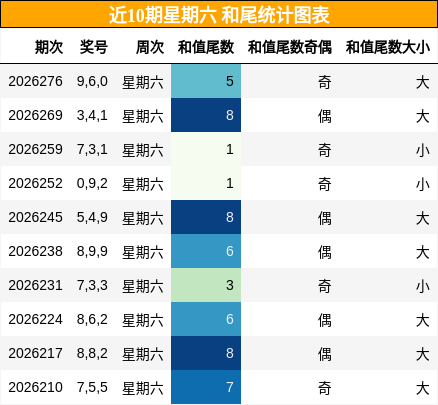This screenshot has height=405, width=438.
Task: Click winning numbers 7,3,1
Action: pos(92,150)
